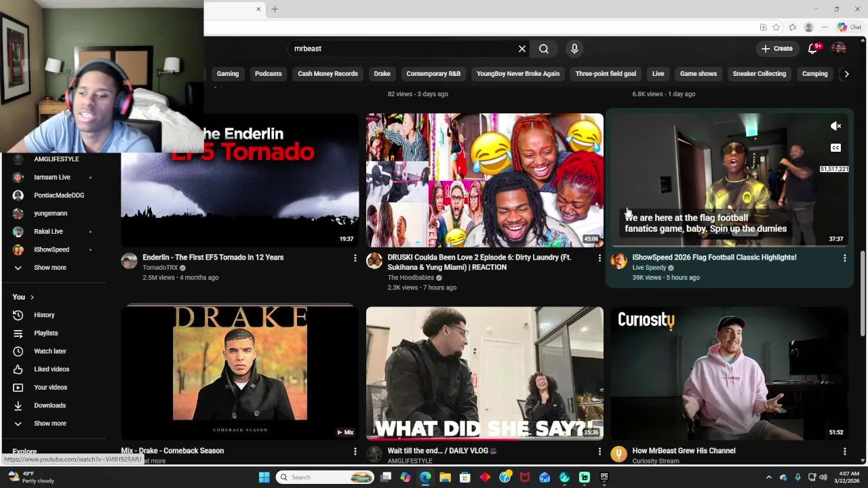The height and width of the screenshot is (488, 868).
Task: Favorite this page with the browser star icon
Action: pos(776,27)
